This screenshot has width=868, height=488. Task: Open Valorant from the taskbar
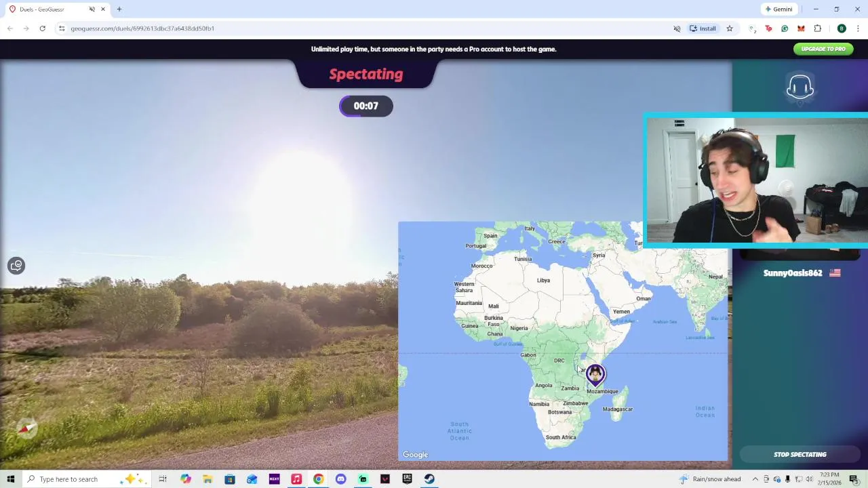pyautogui.click(x=385, y=479)
